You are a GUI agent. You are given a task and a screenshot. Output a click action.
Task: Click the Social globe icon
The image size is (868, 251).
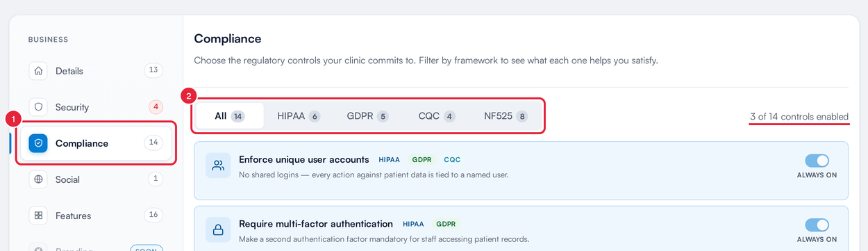(x=38, y=179)
